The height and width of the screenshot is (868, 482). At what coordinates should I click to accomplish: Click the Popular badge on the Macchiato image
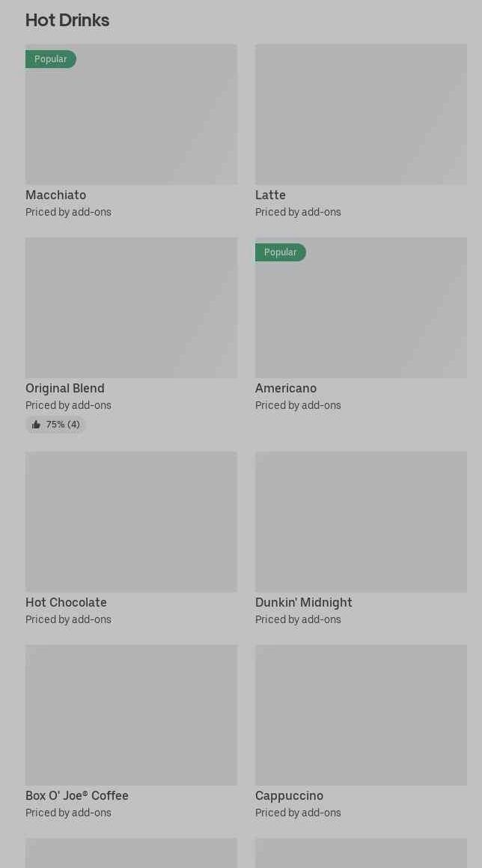coord(51,59)
